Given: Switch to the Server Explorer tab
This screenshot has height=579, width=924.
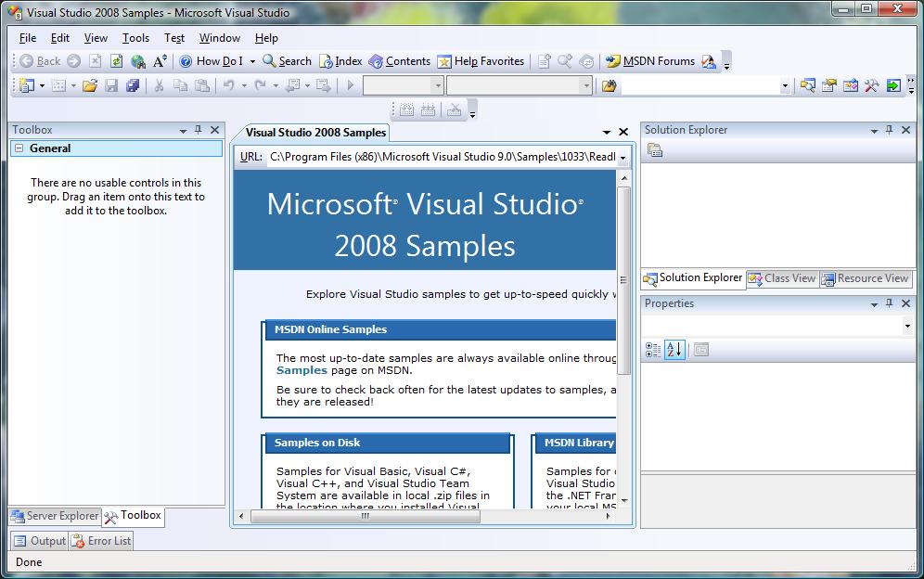Looking at the screenshot, I should point(54,516).
